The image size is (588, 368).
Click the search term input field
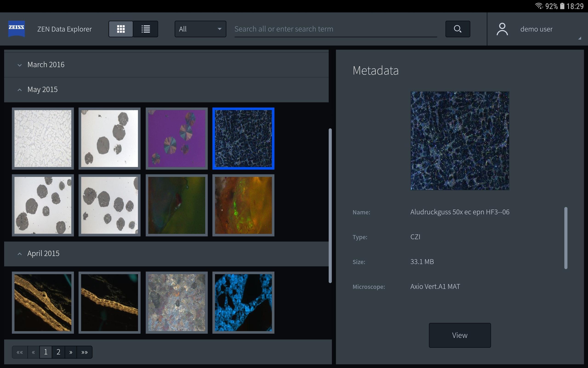(336, 29)
